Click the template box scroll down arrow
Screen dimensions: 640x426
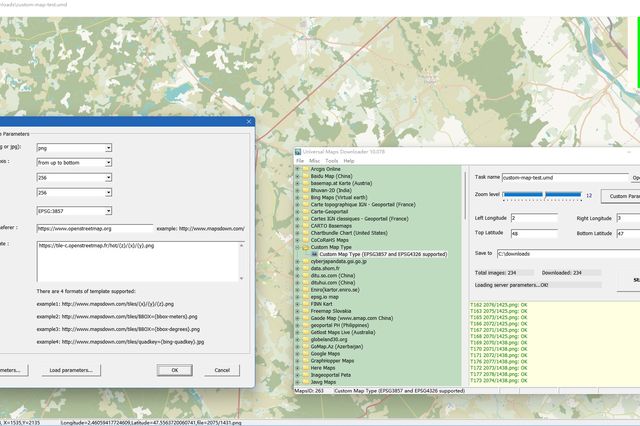coord(242,278)
